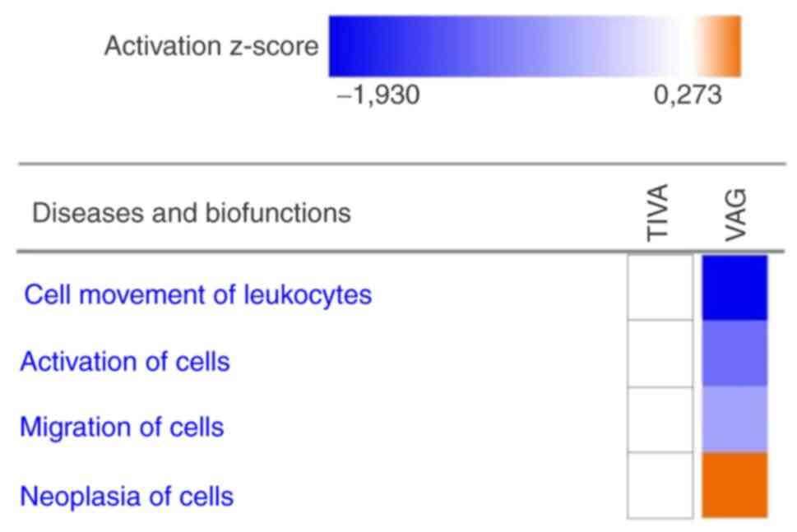The height and width of the screenshot is (532, 797).
Task: Open the Activation of cells link
Action: [125, 361]
